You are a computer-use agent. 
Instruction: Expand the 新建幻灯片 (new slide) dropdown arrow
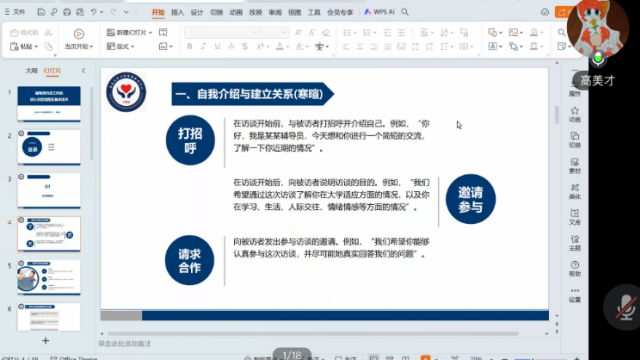click(x=150, y=33)
